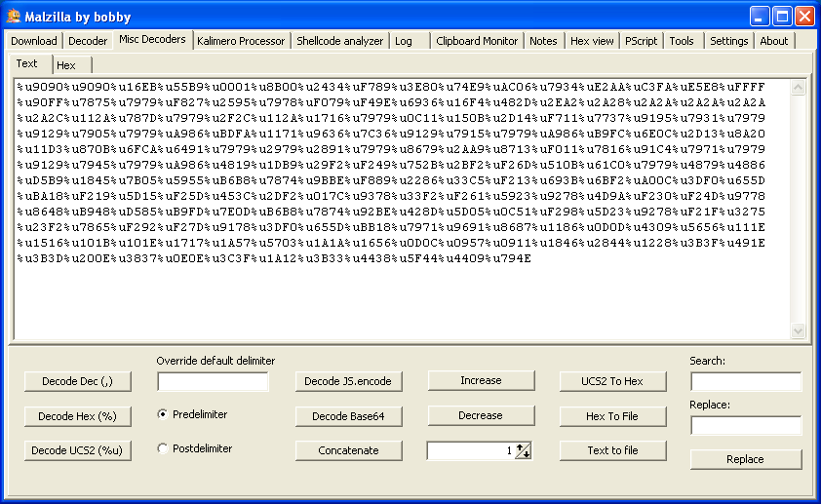Image resolution: width=821 pixels, height=504 pixels.
Task: Click the stepper arrows on number field
Action: pos(523,450)
